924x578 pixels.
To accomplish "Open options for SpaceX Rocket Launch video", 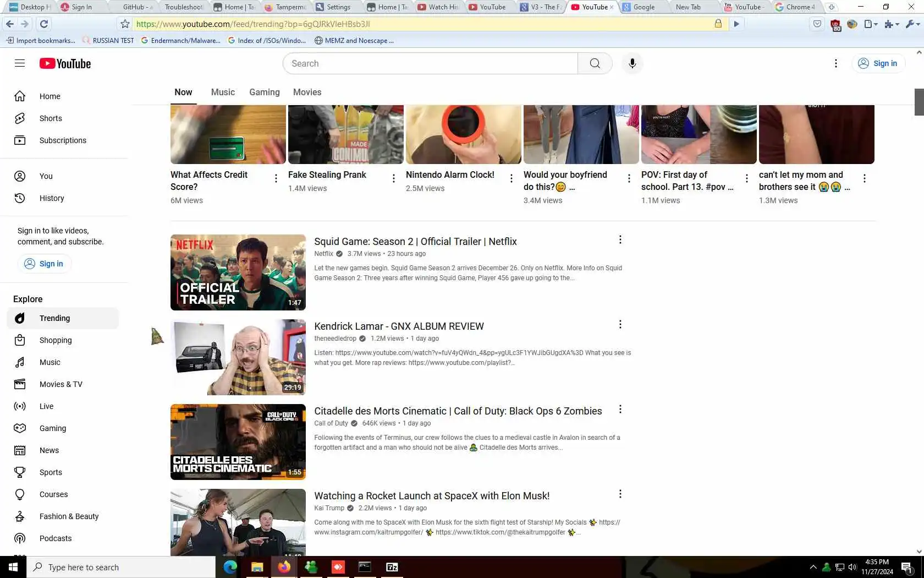I will (620, 494).
